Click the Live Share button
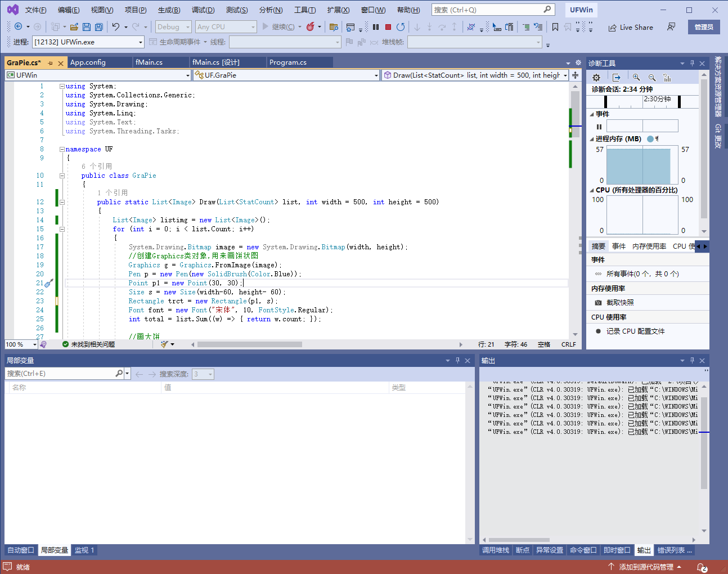The width and height of the screenshot is (728, 574). [631, 27]
